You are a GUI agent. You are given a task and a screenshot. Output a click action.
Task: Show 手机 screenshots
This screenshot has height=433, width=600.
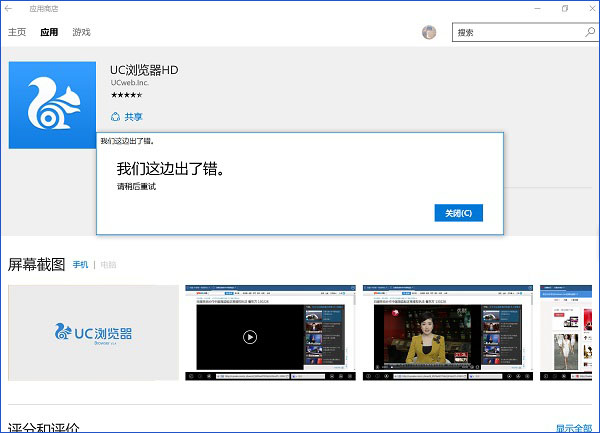tap(80, 265)
